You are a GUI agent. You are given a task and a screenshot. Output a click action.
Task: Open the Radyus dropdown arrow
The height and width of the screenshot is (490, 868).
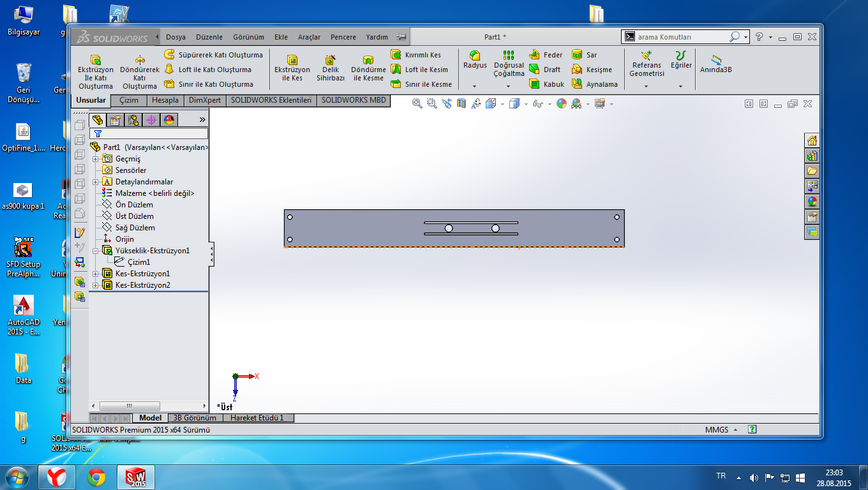click(475, 86)
